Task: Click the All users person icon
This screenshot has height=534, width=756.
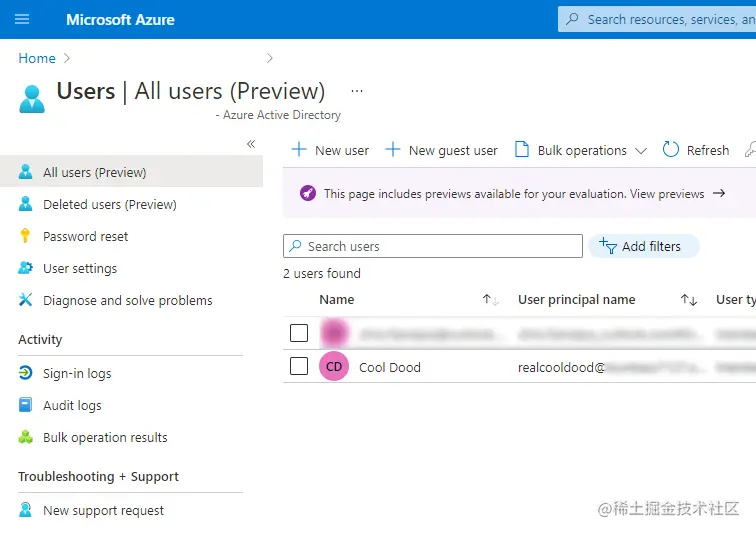Action: pos(25,172)
